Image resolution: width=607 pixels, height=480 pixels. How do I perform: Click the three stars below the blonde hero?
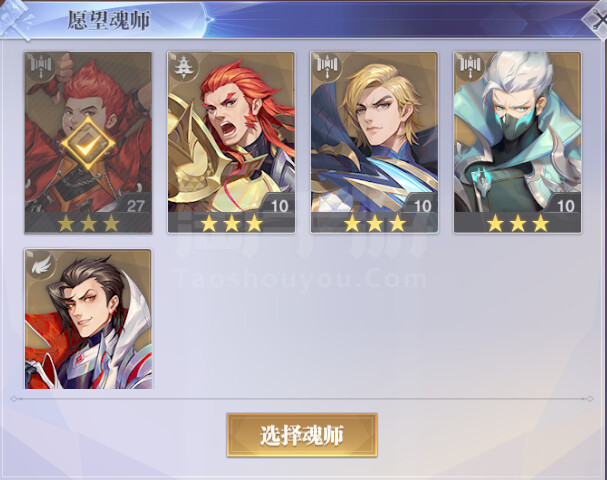tap(374, 223)
